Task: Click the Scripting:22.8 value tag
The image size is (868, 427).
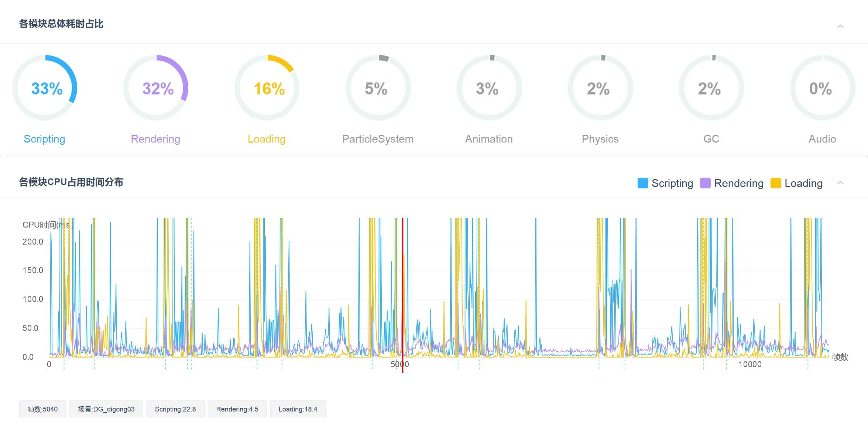Action: [x=175, y=409]
